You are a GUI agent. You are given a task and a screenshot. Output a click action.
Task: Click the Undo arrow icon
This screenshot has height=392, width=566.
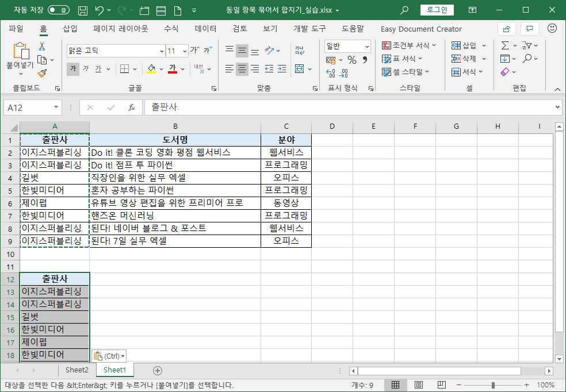pos(100,10)
